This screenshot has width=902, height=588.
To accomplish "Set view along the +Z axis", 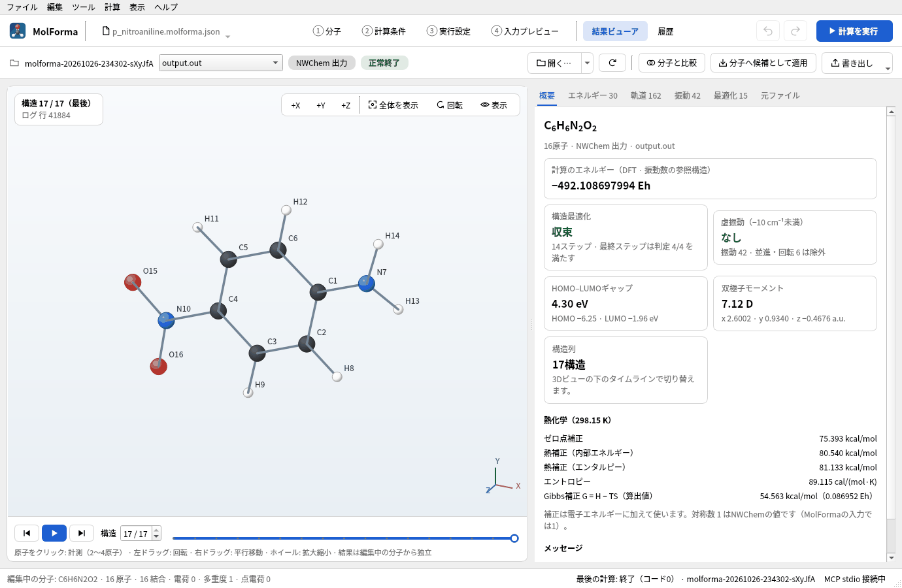I will point(346,105).
